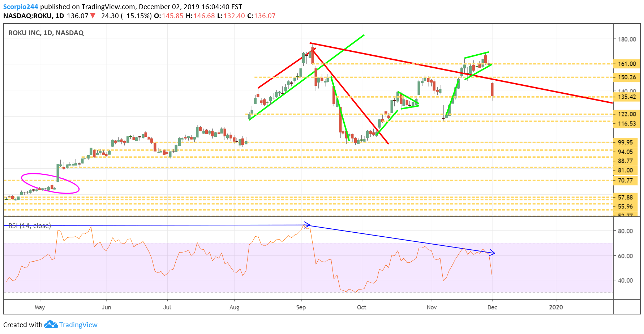Select the 116.53 price level label

coord(627,123)
